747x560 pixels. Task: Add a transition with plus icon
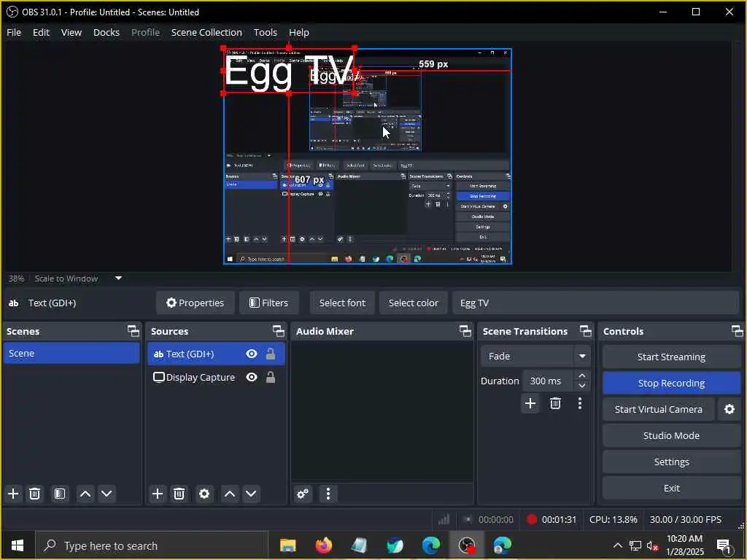tap(530, 403)
